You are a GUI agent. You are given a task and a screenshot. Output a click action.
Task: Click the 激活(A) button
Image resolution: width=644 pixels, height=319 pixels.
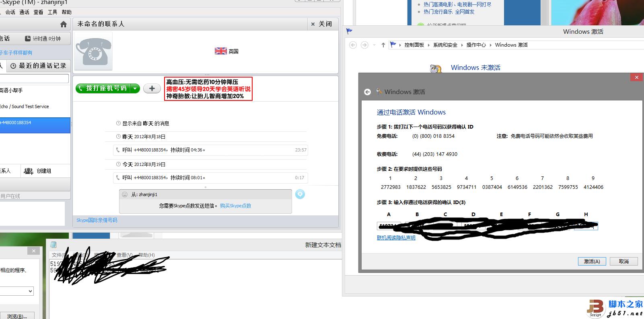(x=592, y=261)
